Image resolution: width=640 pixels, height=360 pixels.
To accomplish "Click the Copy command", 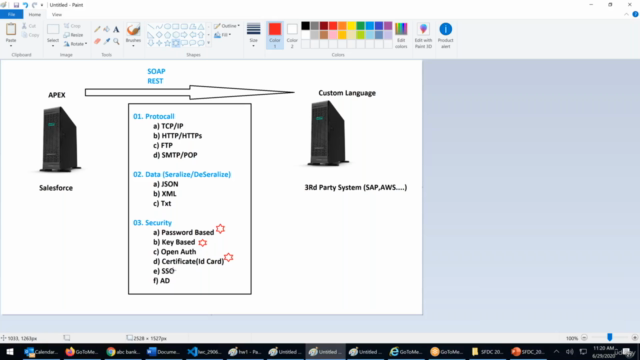I will (31, 35).
